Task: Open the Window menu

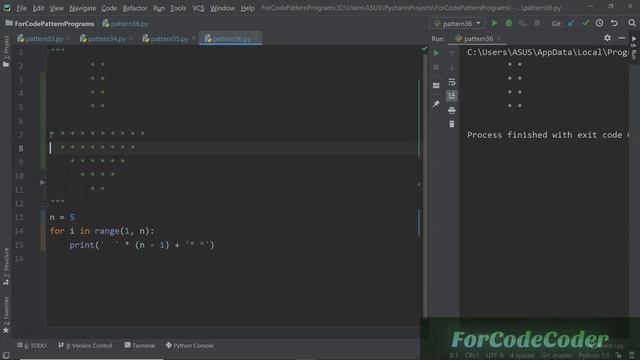Action: pyautogui.click(x=222, y=8)
